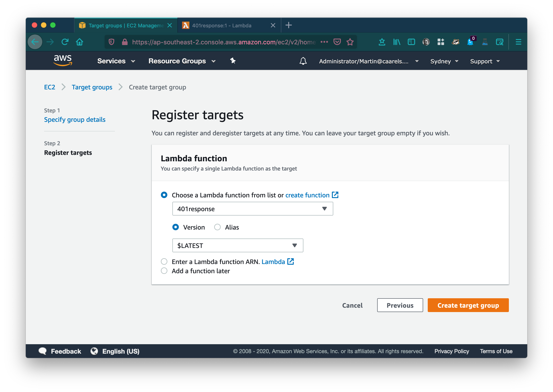Open the 'create function' link

(x=307, y=195)
